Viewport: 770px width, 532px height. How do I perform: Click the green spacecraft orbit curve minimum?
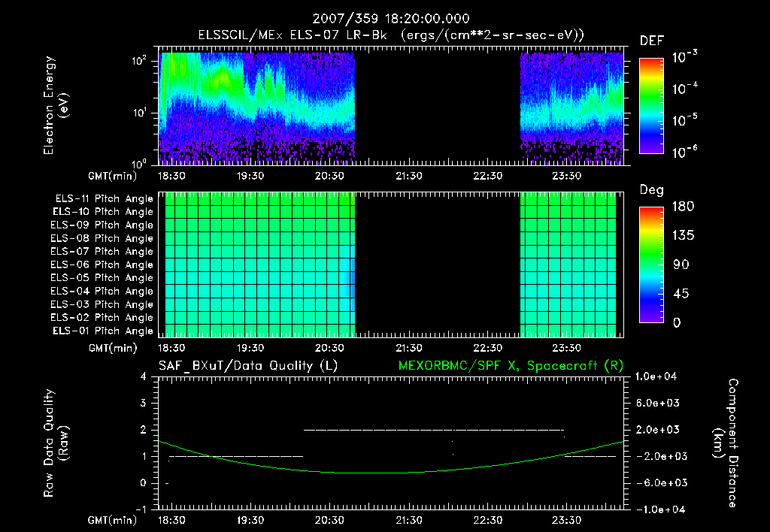[x=373, y=473]
